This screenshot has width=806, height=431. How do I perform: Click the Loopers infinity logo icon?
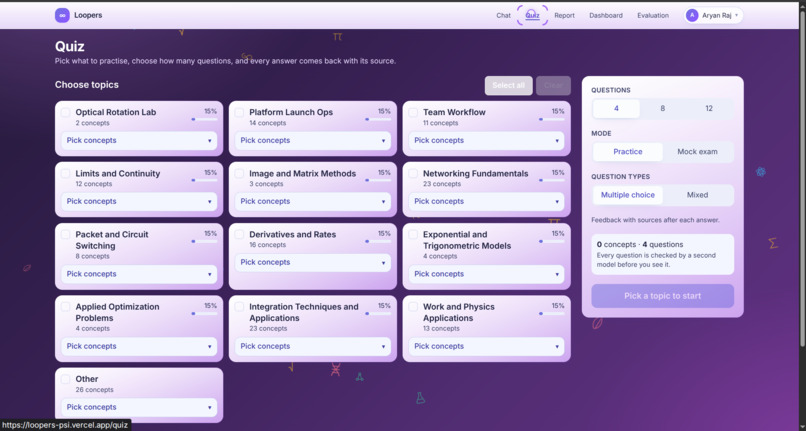62,15
